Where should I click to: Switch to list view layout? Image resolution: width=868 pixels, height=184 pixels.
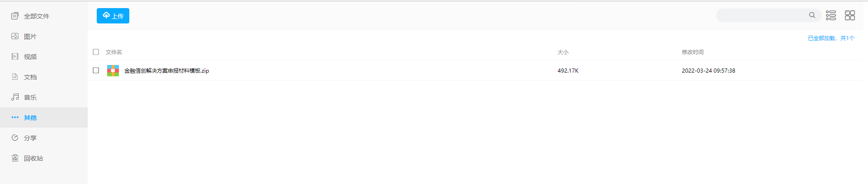[x=831, y=15]
